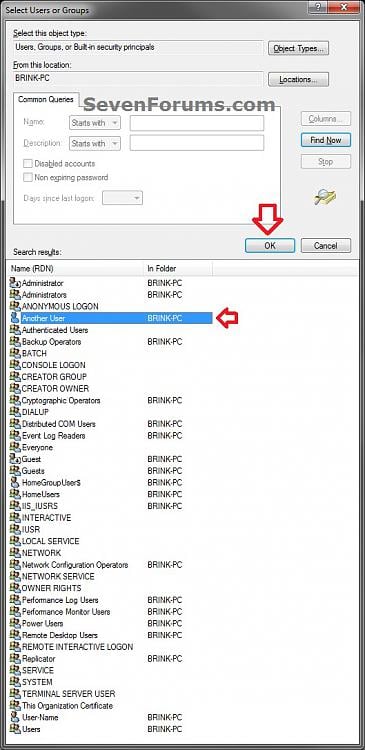Select TERMINAL SERVER USER row
This screenshot has height=750, width=365.
pos(110,694)
